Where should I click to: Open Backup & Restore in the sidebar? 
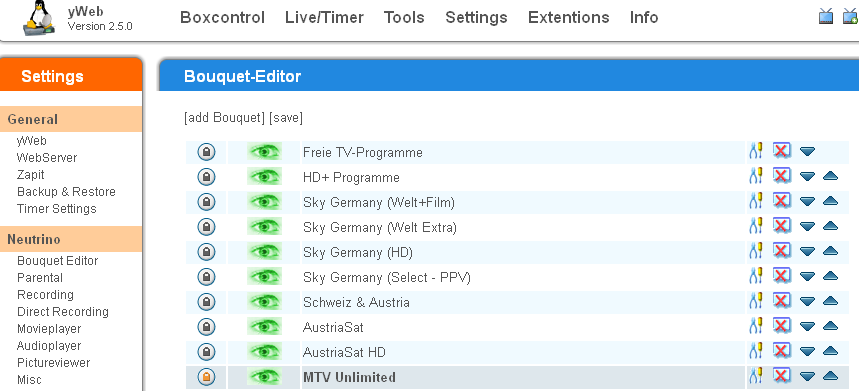tap(66, 192)
